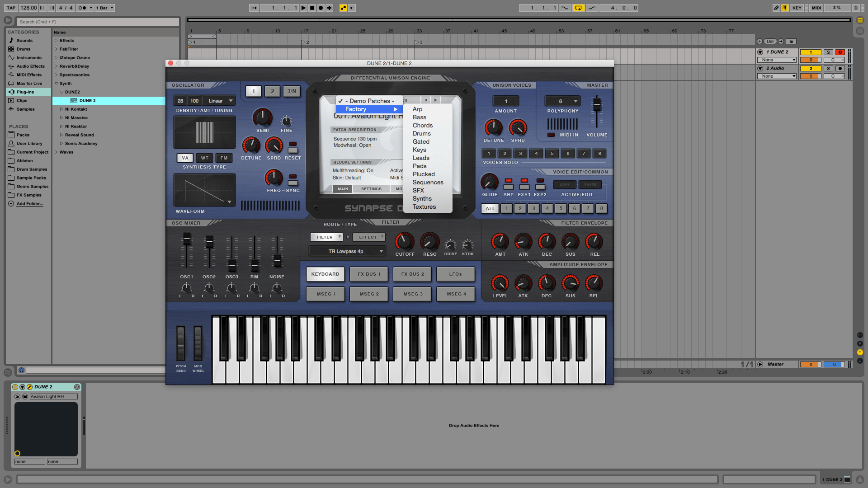The image size is (868, 488).
Task: Select the Instruments category
Action: pyautogui.click(x=29, y=58)
